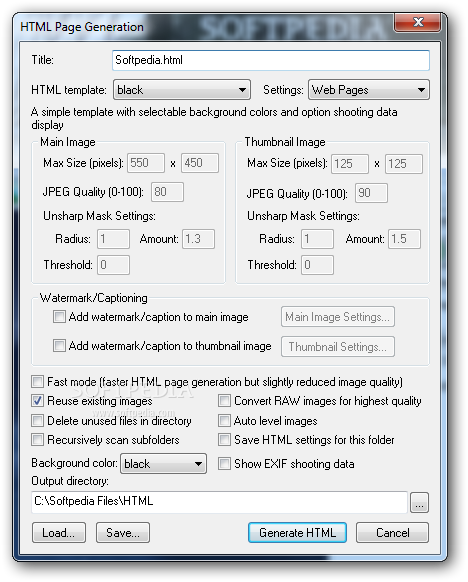Image resolution: width=468 pixels, height=582 pixels.
Task: Cancel the HTML Page Generation dialog
Action: (392, 533)
